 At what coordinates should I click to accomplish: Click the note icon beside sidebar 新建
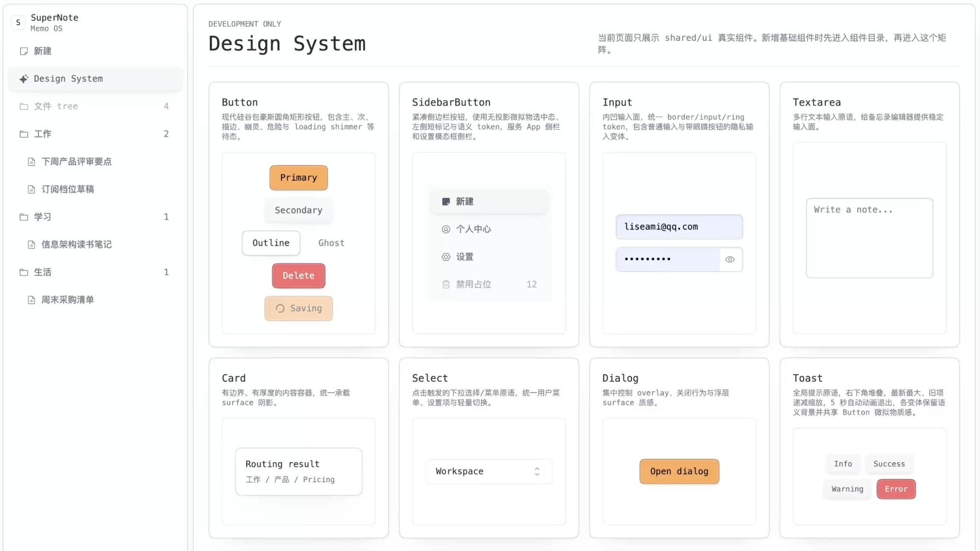[24, 51]
